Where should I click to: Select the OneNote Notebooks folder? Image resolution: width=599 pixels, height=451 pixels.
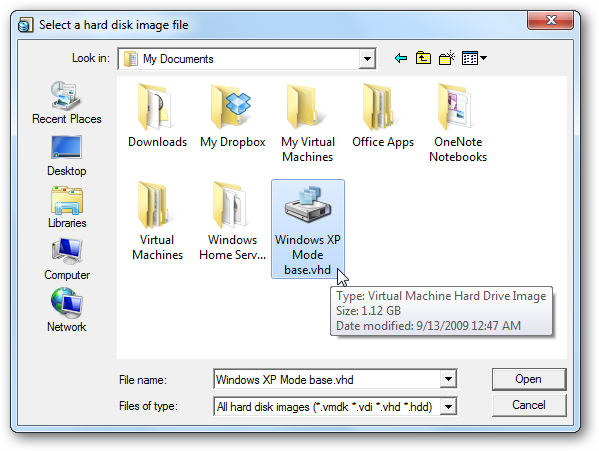(x=458, y=123)
